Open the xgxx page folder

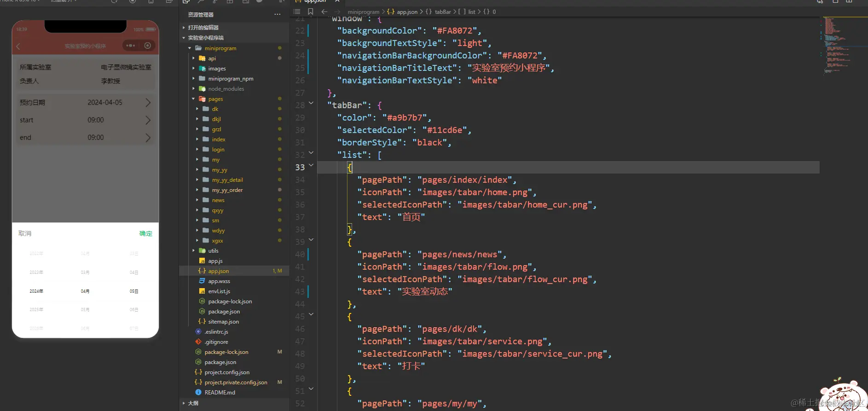tap(217, 241)
